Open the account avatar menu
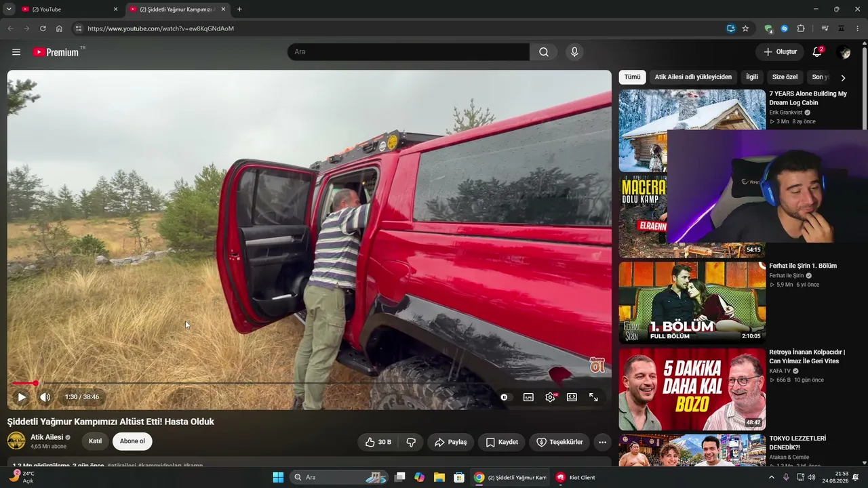The height and width of the screenshot is (488, 868). coord(844,52)
